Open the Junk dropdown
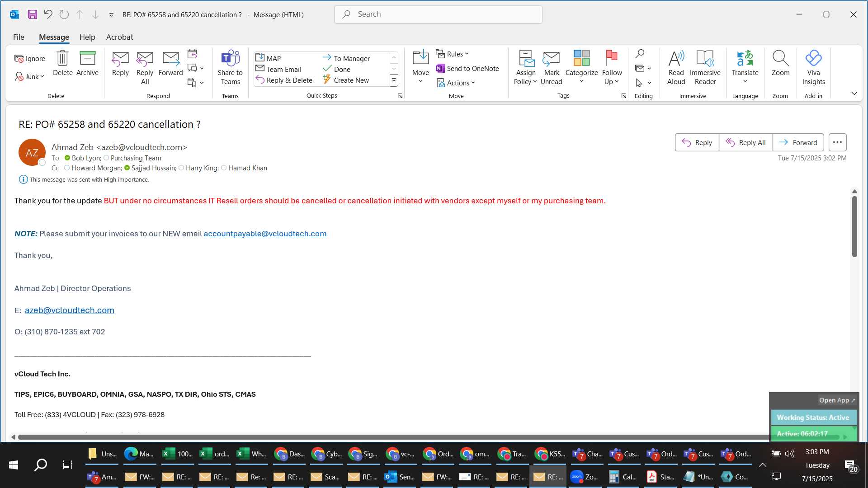The image size is (868, 488). coord(30,77)
